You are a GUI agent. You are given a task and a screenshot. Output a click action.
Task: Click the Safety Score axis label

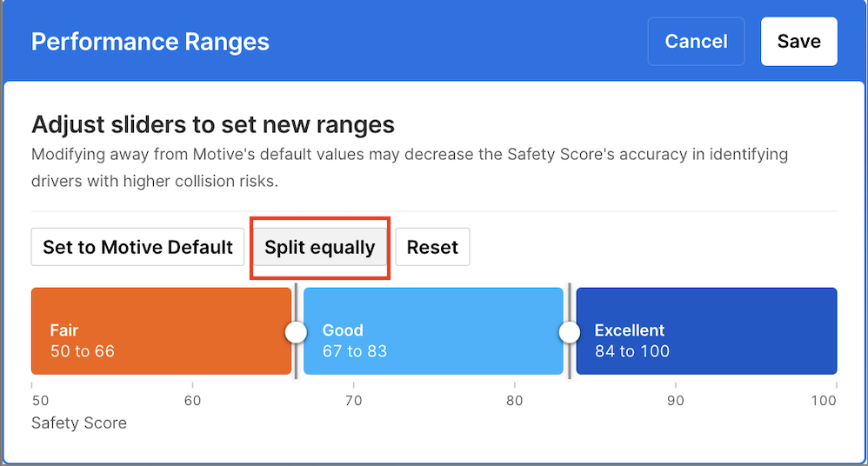coord(79,423)
